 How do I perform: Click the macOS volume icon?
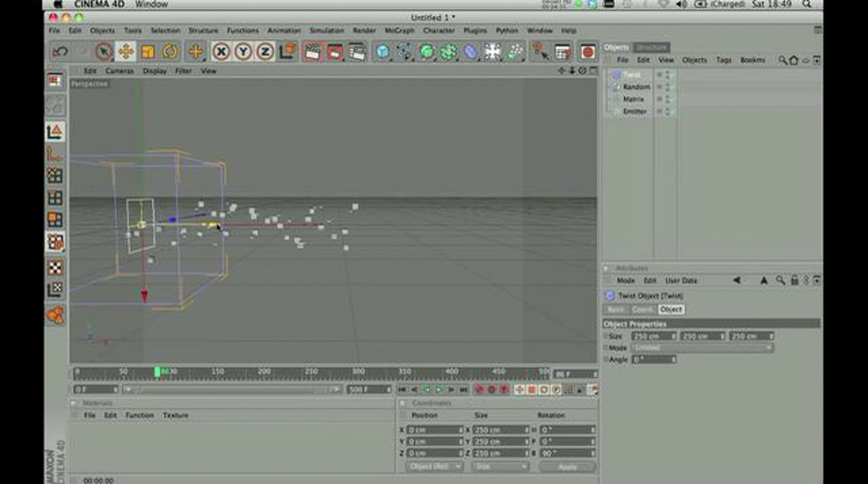pyautogui.click(x=682, y=4)
